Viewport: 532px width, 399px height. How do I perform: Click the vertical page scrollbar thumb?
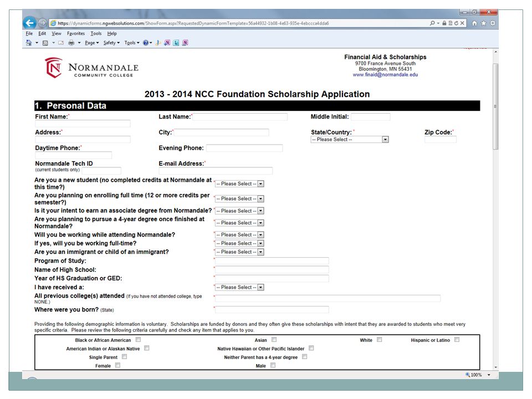coord(495,106)
